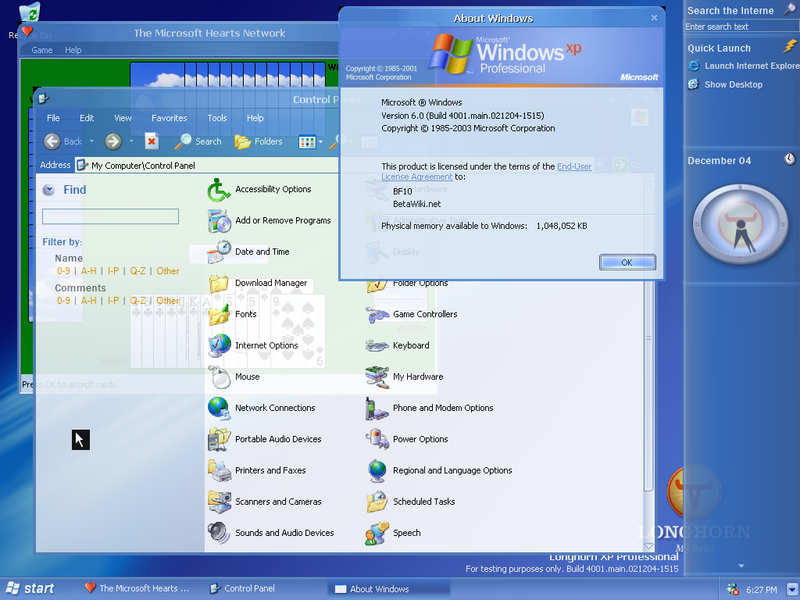Open My Hardware icon
The height and width of the screenshot is (600, 800).
pyautogui.click(x=377, y=377)
